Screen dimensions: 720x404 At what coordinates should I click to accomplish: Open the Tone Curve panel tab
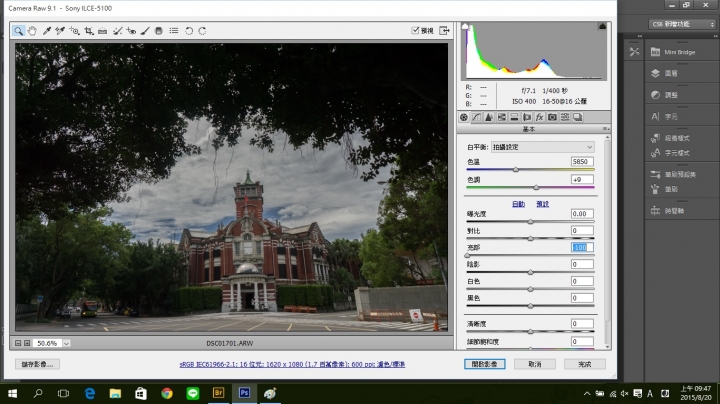[477, 118]
